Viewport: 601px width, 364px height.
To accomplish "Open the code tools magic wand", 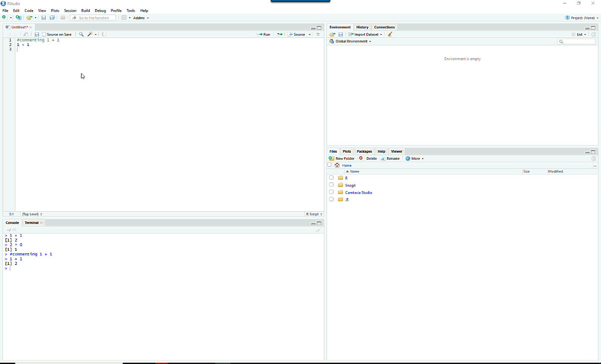I will tap(90, 34).
